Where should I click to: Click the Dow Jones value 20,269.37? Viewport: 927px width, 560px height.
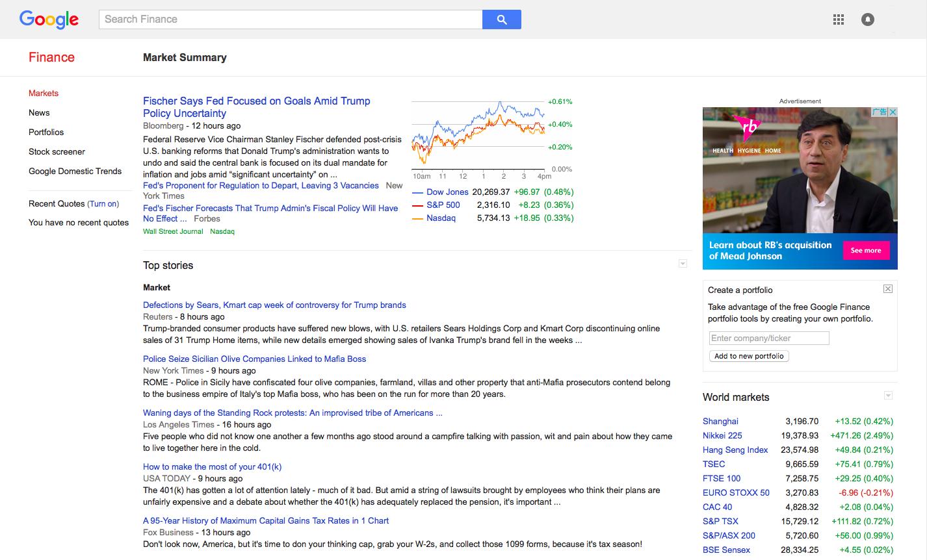point(491,192)
